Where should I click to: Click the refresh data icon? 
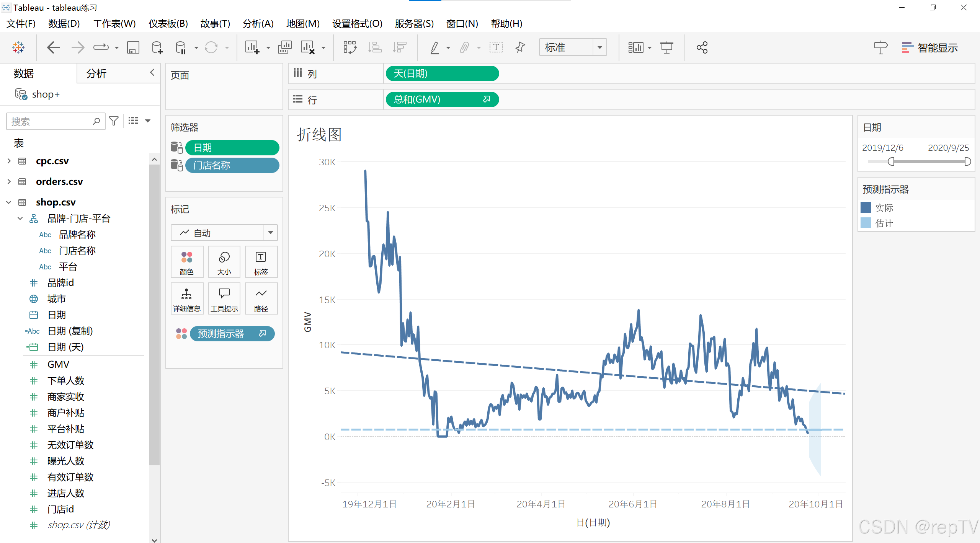211,47
